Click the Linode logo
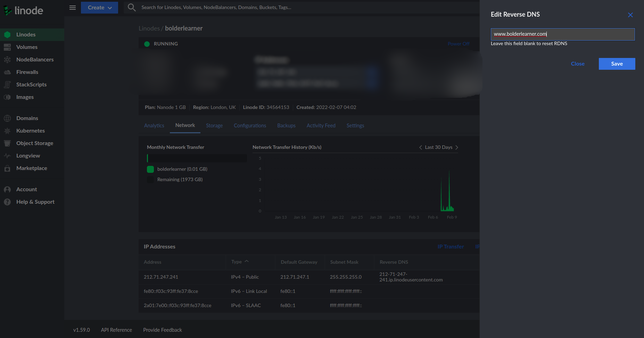Viewport: 644px width, 338px height. (23, 10)
